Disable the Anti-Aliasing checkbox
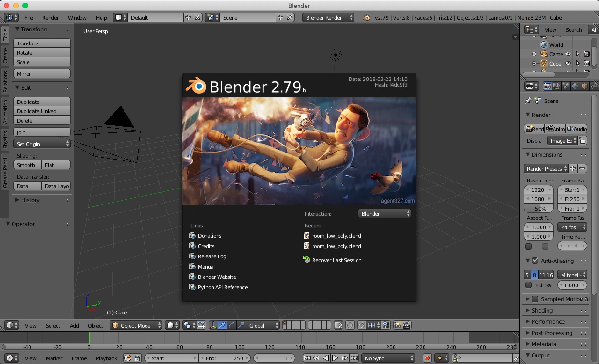599x364 pixels. (x=535, y=261)
